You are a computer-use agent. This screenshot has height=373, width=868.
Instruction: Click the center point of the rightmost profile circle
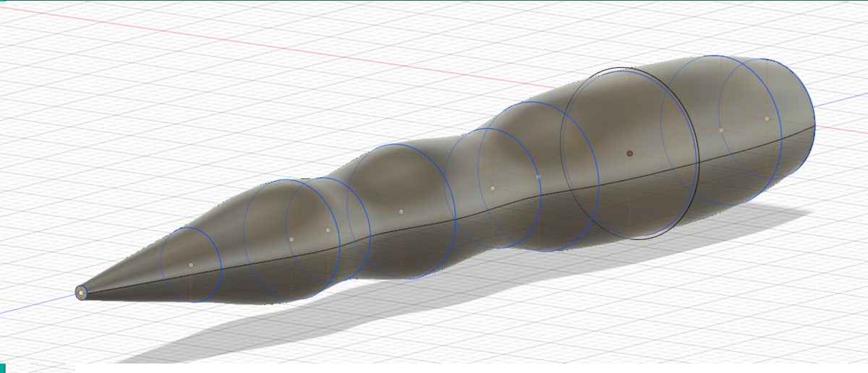[x=767, y=118]
